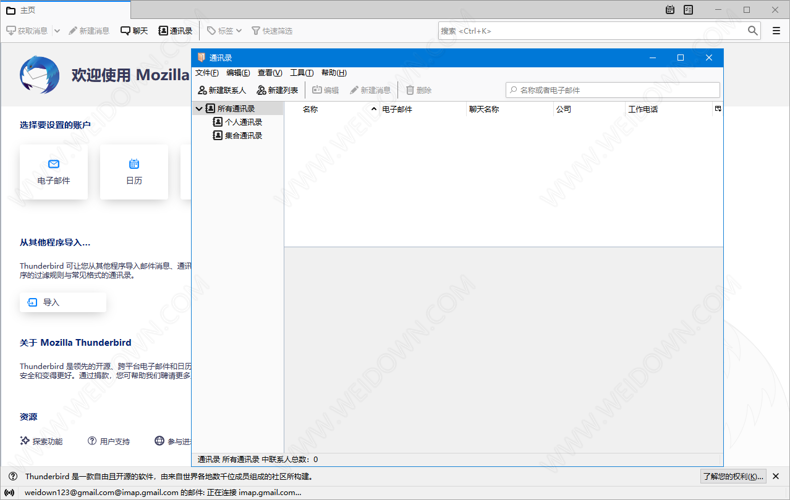Click the magnifier icon in search box

(752, 31)
